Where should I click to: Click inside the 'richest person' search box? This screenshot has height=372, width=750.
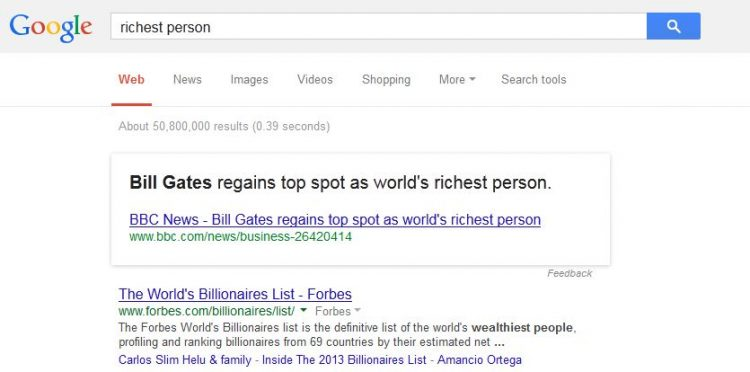(x=378, y=26)
